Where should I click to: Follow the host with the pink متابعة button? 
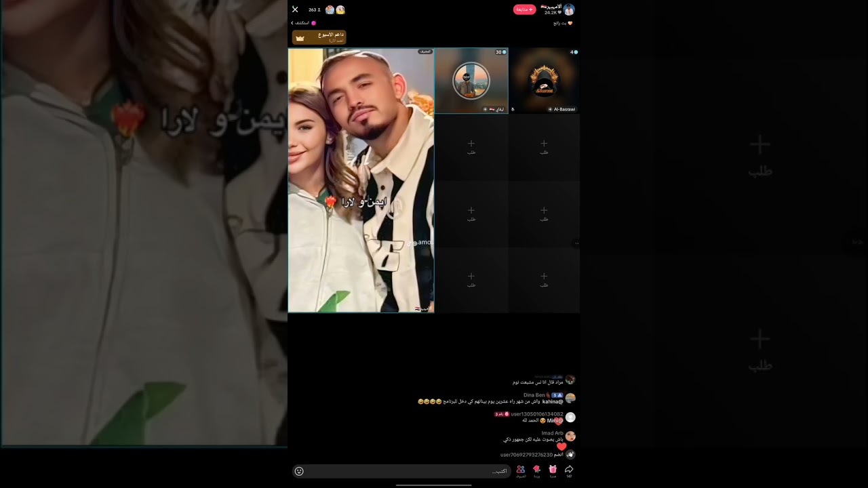(x=524, y=9)
